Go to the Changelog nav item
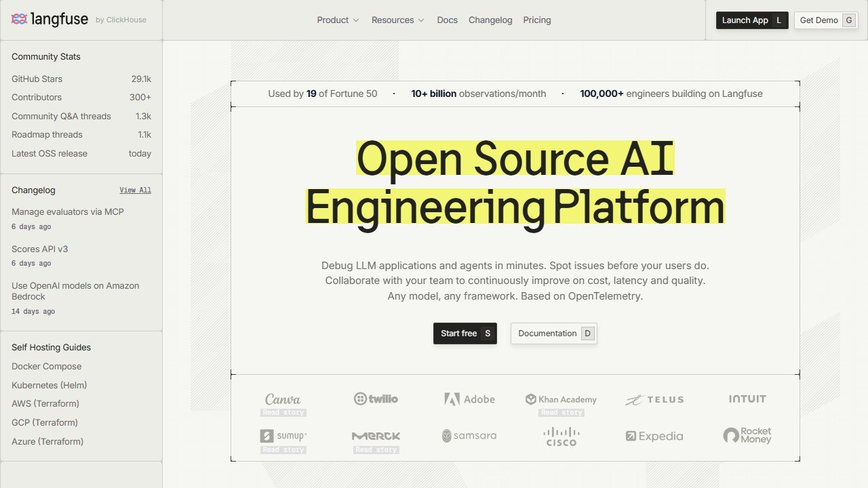Image resolution: width=868 pixels, height=488 pixels. coord(490,20)
